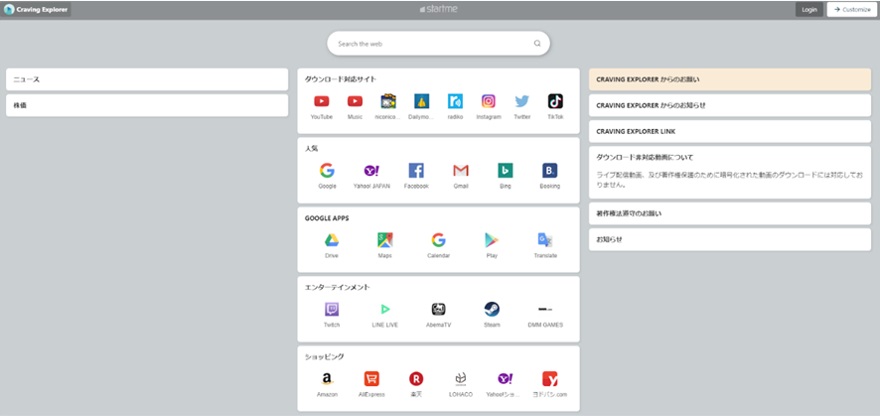880x416 pixels.
Task: Open the Gmail shortcut icon
Action: [461, 171]
